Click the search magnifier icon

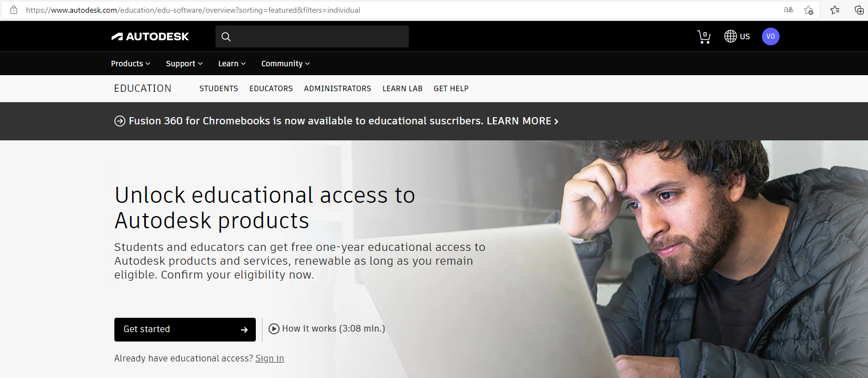coord(226,36)
